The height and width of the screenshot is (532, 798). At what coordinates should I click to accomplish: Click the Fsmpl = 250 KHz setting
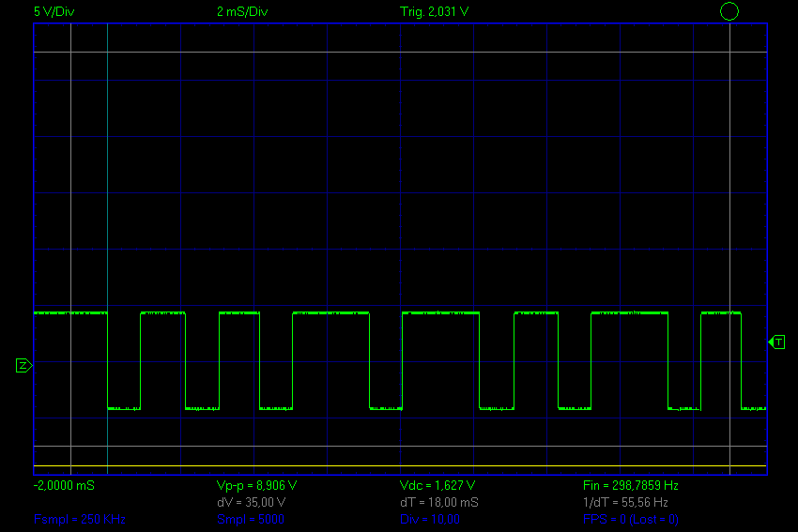80,519
